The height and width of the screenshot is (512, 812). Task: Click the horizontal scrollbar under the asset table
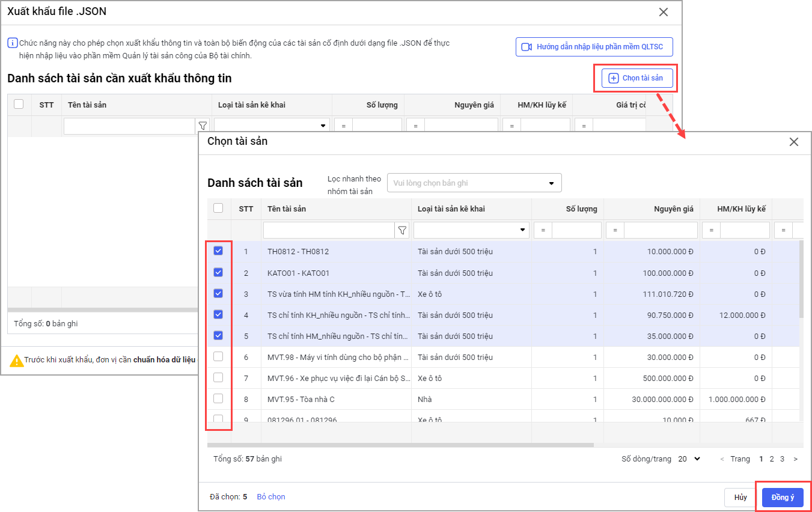[x=400, y=445]
